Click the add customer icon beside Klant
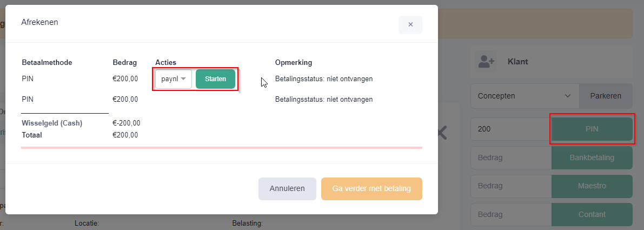This screenshot has width=644, height=230. point(486,62)
